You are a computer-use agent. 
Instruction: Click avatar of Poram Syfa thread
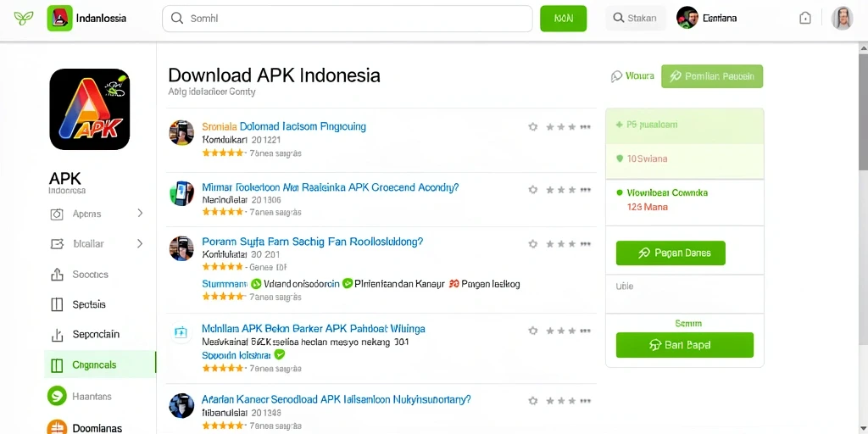[x=181, y=248]
